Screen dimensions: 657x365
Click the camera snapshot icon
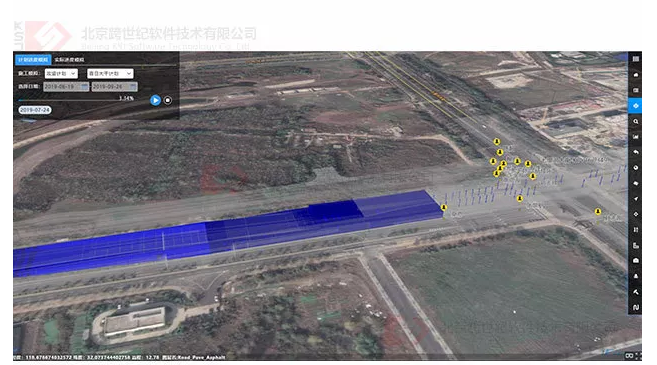tap(635, 261)
